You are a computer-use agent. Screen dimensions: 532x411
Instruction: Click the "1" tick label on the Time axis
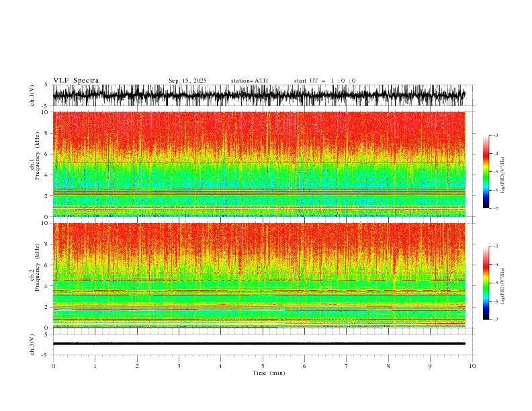[95, 366]
